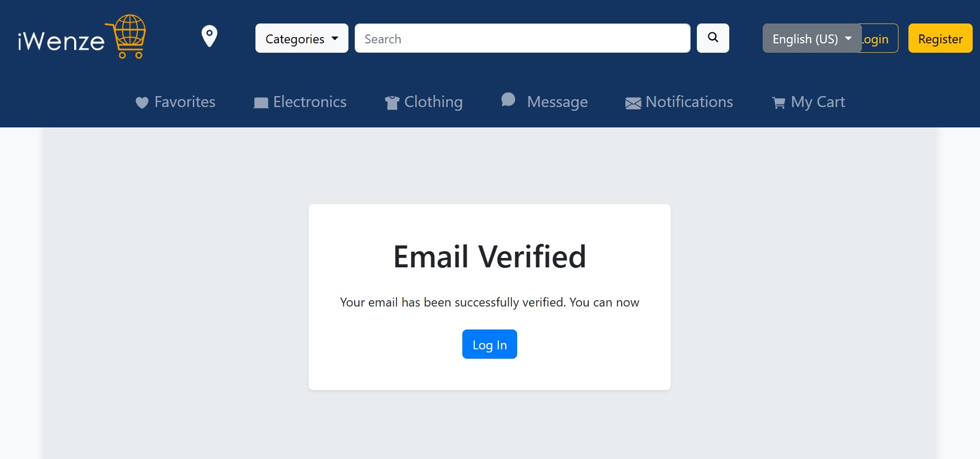Click the magnifying glass search button
Viewport: 980px width, 459px height.
click(713, 38)
